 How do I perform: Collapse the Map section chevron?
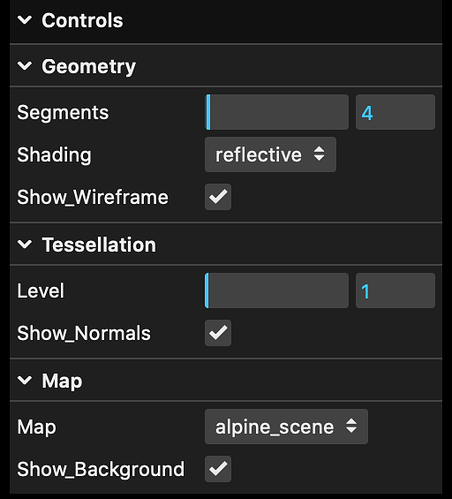25,380
